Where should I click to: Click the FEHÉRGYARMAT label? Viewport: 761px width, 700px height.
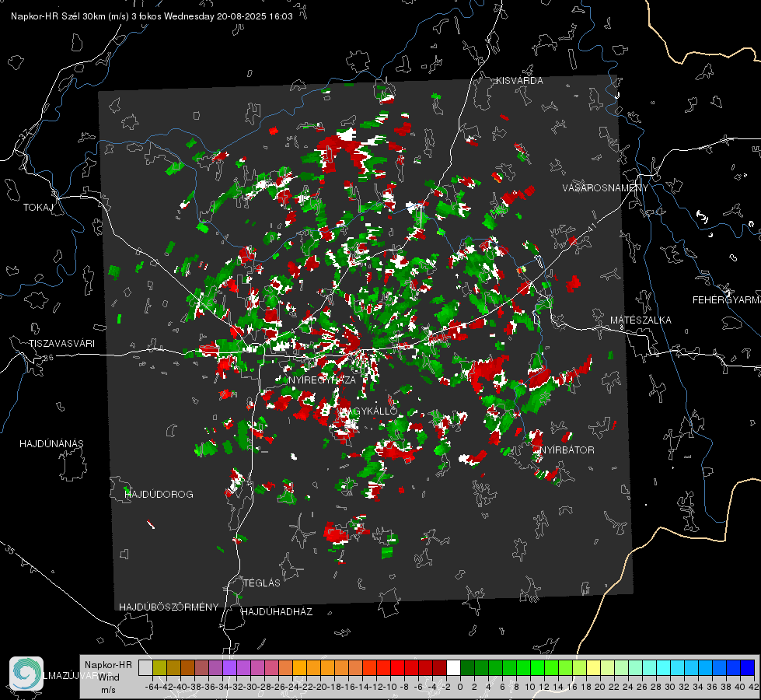727,300
